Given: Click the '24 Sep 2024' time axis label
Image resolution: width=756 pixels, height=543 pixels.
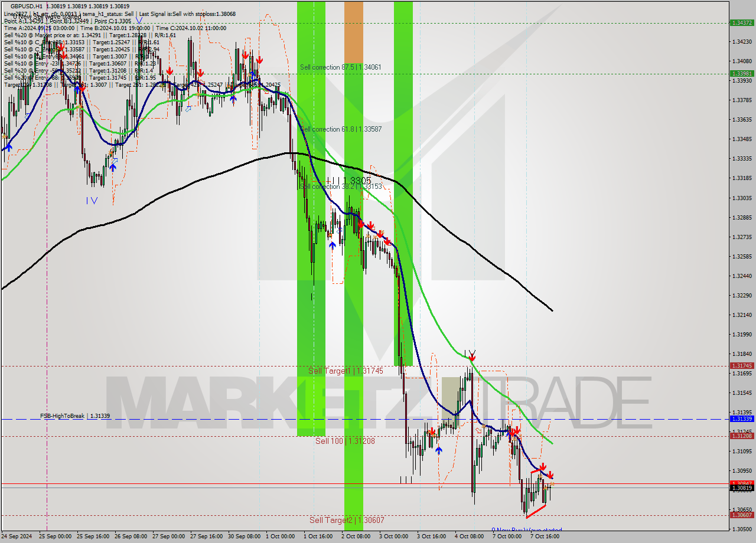Looking at the screenshot, I should pos(18,537).
